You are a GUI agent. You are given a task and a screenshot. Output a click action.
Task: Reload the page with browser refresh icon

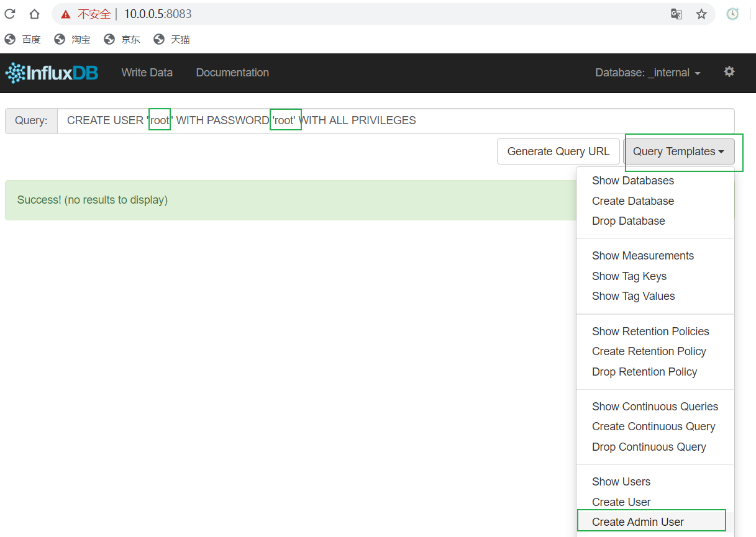click(x=9, y=14)
